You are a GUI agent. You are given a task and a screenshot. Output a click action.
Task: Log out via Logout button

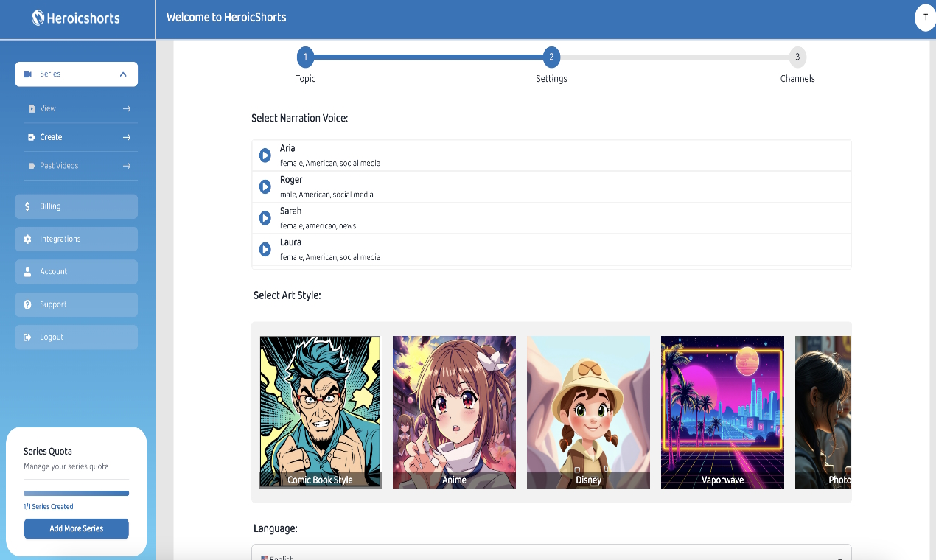pos(76,337)
